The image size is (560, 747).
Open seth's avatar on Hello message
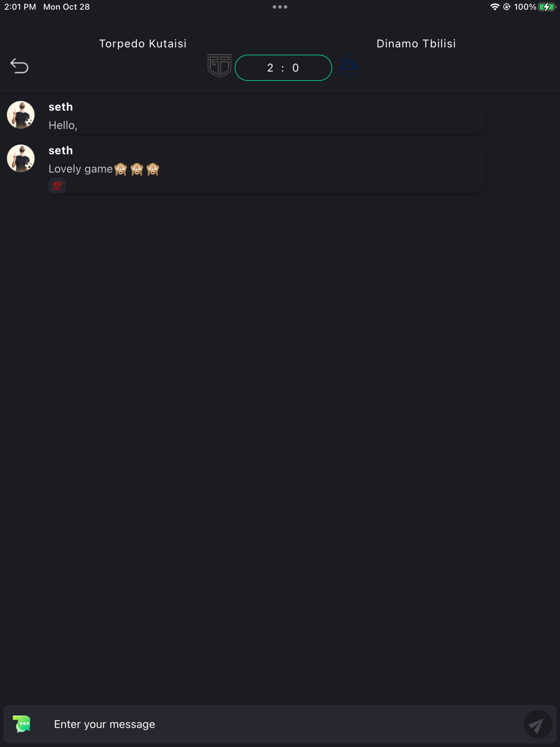(21, 115)
